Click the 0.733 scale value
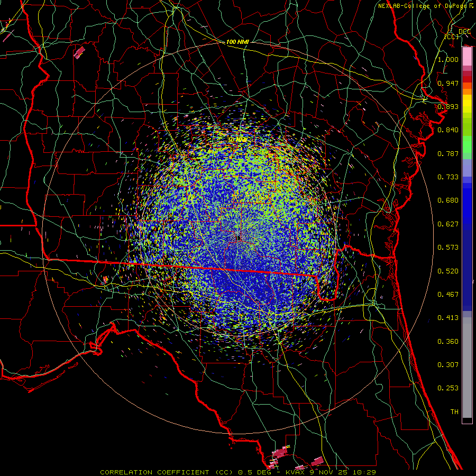Screen dimensions: 476x476 (x=448, y=177)
